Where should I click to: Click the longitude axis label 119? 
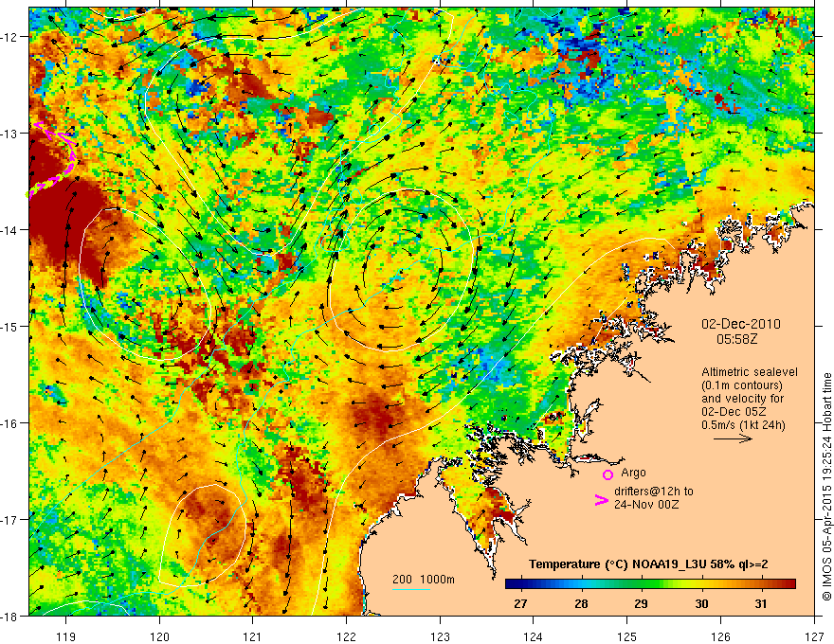point(66,636)
